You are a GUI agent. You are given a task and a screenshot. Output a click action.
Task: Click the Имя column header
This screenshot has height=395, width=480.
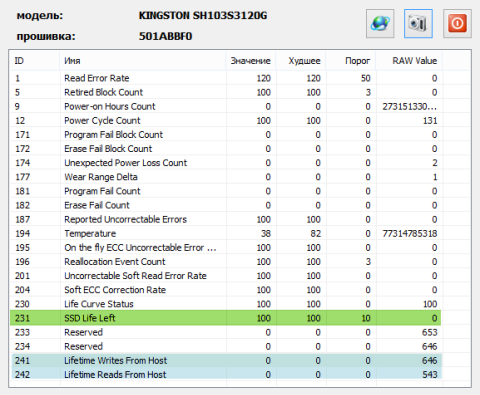click(x=143, y=61)
